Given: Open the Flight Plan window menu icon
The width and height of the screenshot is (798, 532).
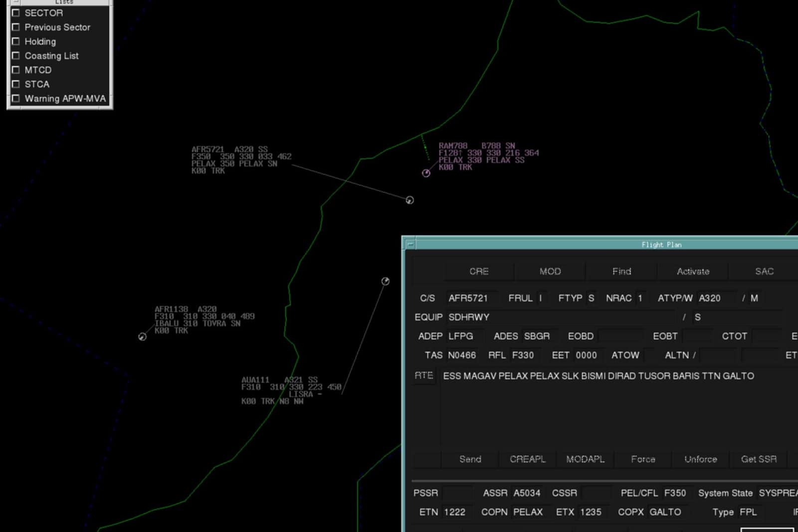Looking at the screenshot, I should point(409,244).
